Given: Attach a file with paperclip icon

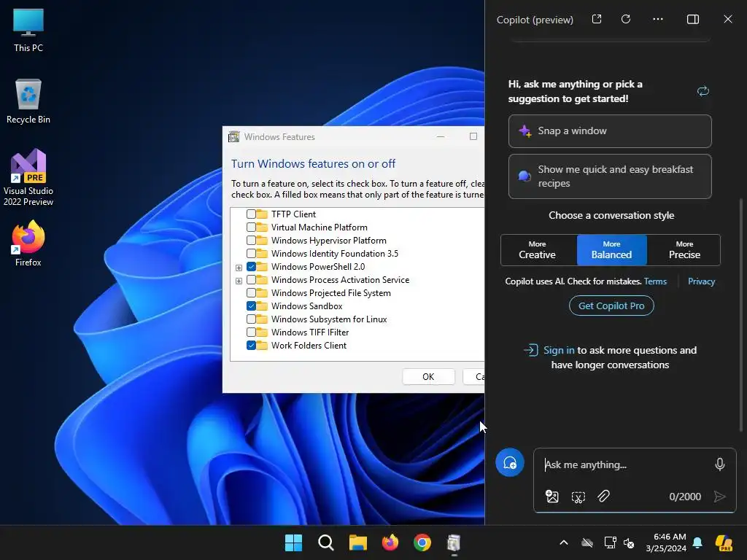Looking at the screenshot, I should [603, 496].
